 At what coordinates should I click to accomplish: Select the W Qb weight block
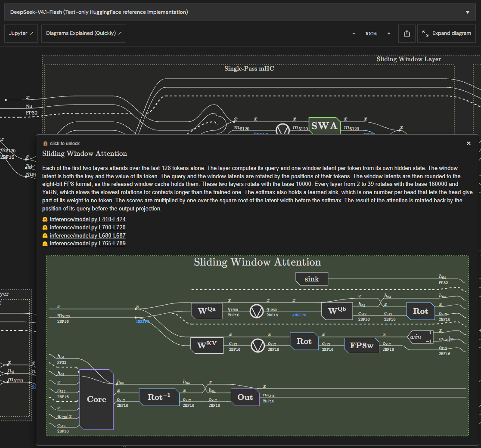pos(337,311)
